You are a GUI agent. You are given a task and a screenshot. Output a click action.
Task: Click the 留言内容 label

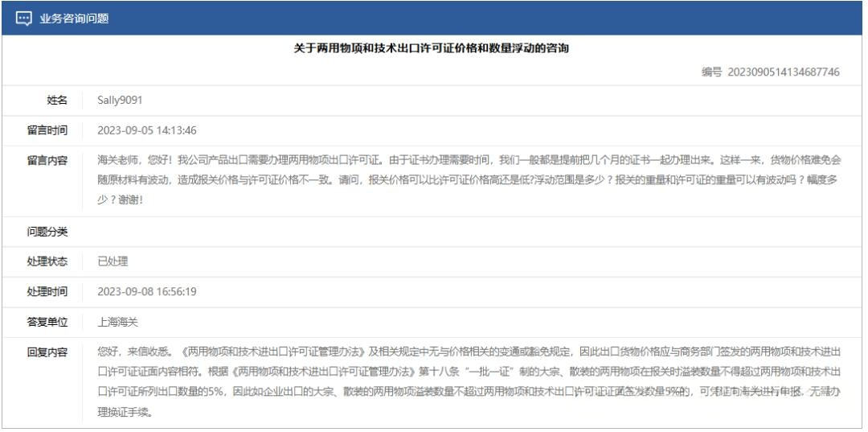[47, 160]
